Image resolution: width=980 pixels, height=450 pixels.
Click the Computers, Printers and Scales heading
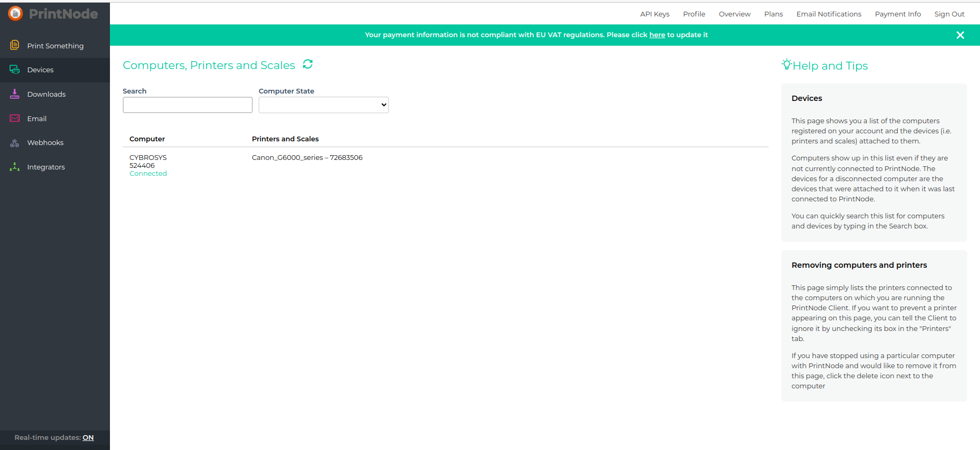click(x=209, y=65)
